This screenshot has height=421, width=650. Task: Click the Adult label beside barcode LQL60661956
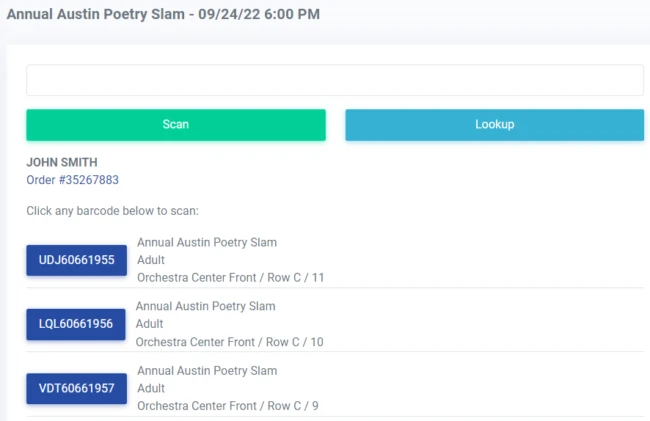pyautogui.click(x=150, y=324)
